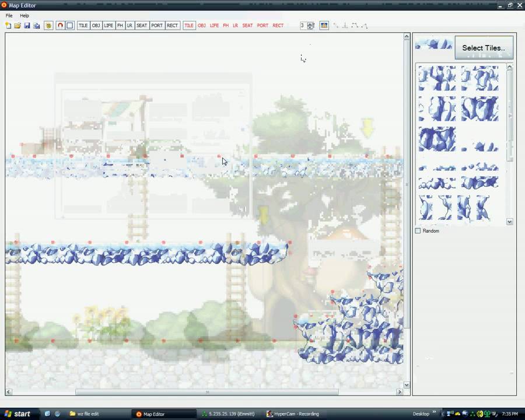Enable black LIFE edit mode
This screenshot has height=420, width=525.
[108, 26]
